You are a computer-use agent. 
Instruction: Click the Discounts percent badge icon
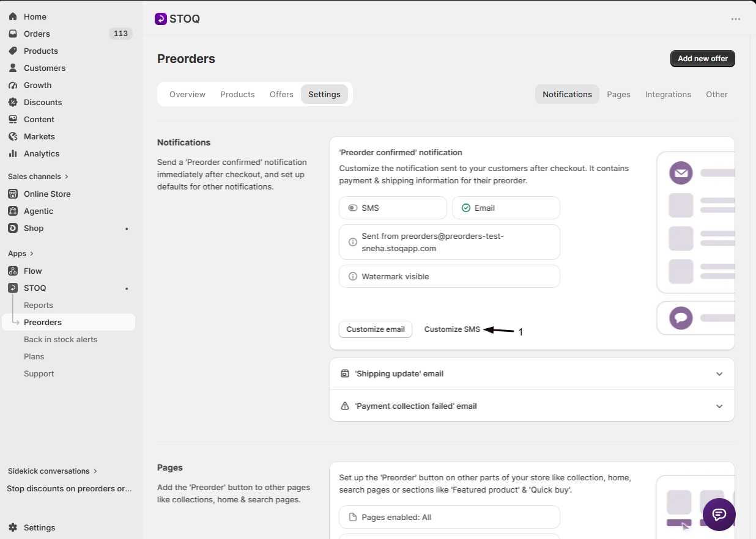13,102
